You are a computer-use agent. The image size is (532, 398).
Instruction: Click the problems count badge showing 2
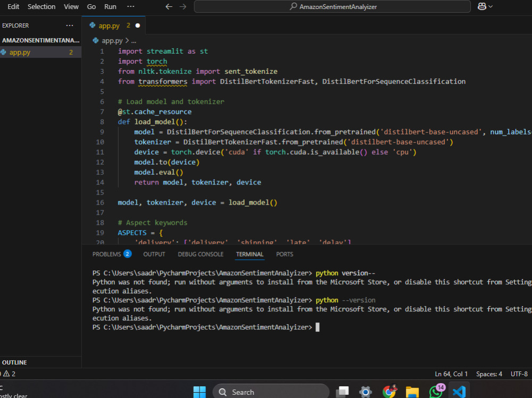tap(128, 254)
